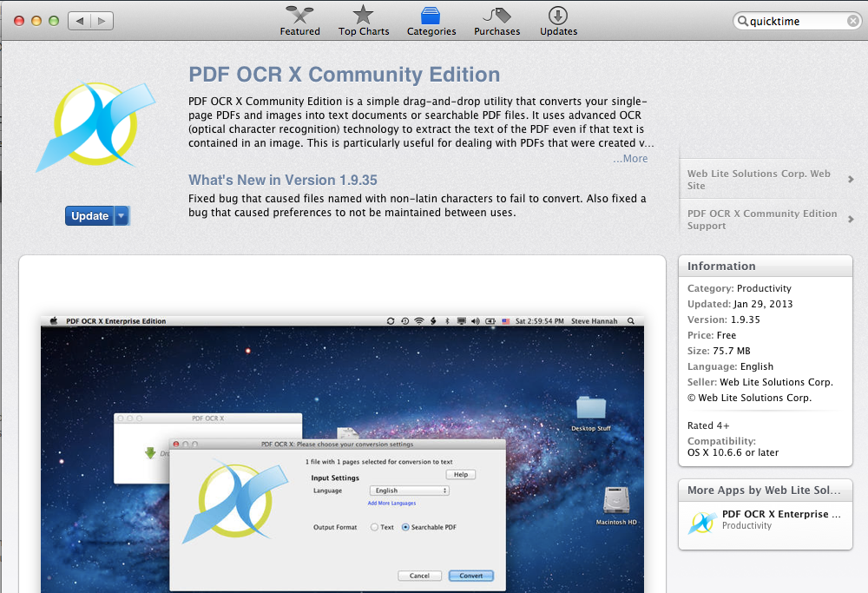Click the search field containing quicktime
This screenshot has width=868, height=593.
tap(797, 21)
